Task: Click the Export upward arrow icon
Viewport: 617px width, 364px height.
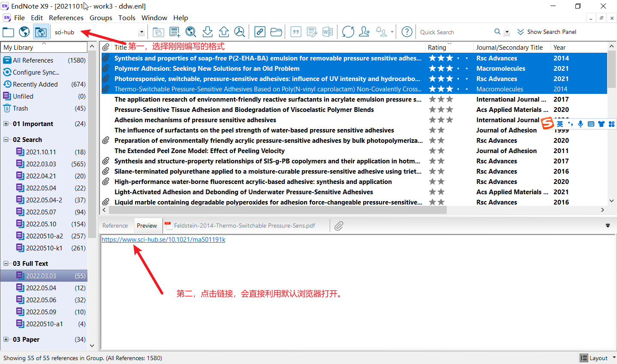Action: click(x=224, y=32)
